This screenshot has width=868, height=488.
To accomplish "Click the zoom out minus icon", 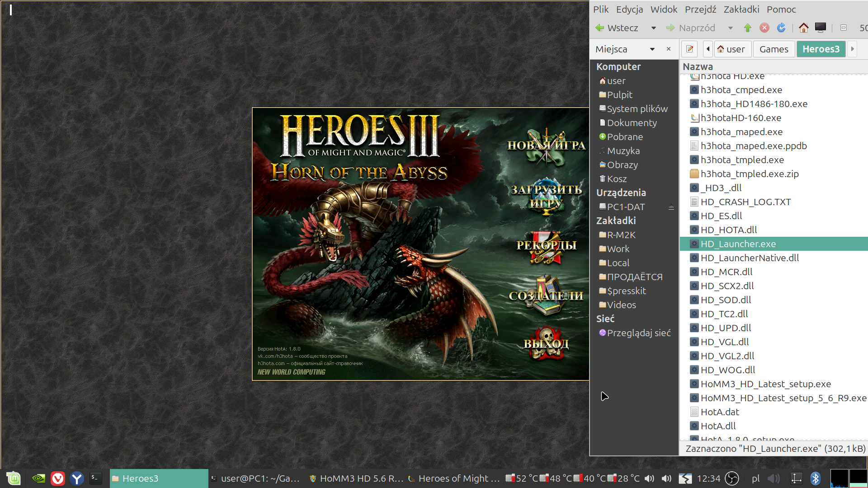I will click(x=844, y=28).
